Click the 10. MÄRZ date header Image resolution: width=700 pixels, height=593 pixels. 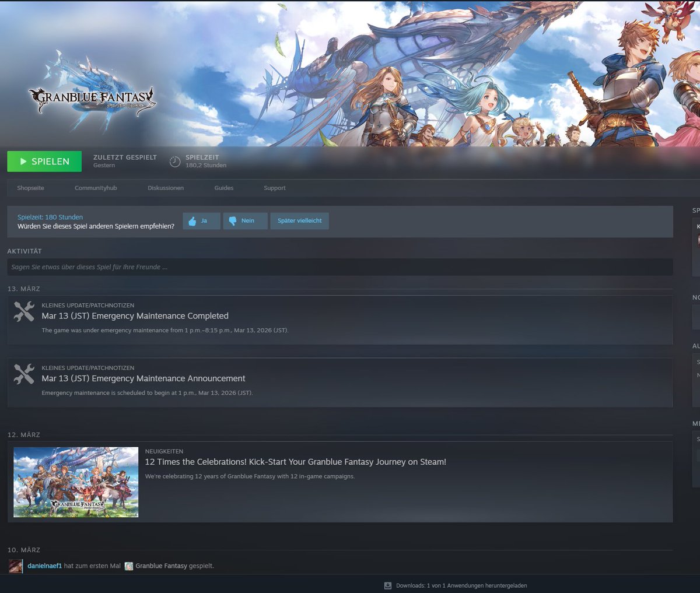[24, 550]
